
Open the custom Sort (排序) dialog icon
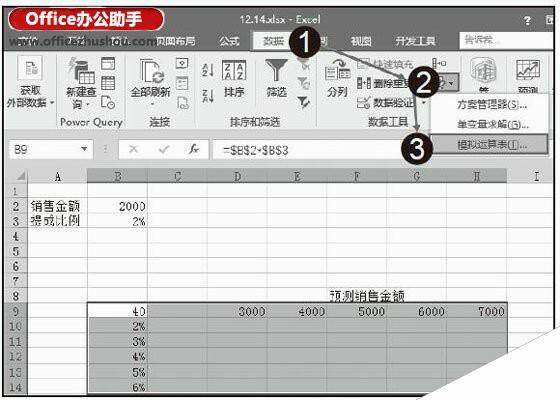(234, 70)
